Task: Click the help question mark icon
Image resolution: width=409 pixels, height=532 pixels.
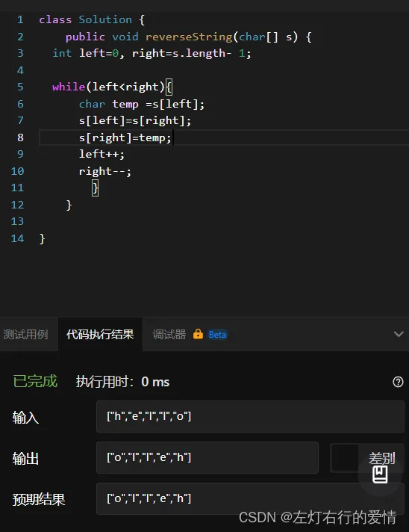Action: coord(398,382)
